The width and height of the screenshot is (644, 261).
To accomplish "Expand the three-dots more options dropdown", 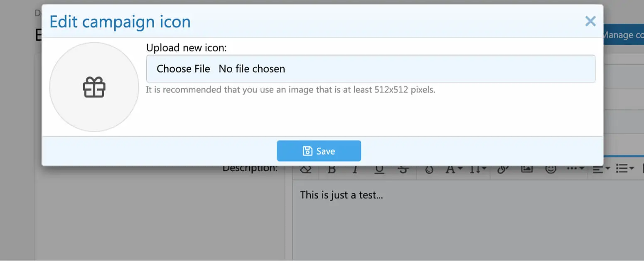I will point(575,169).
